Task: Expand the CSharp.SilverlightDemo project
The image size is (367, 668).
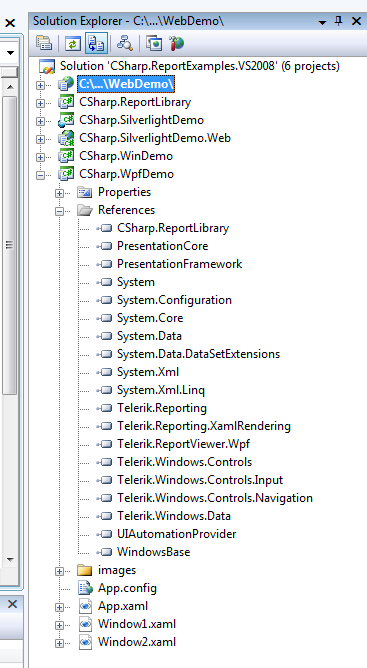Action: click(x=40, y=121)
